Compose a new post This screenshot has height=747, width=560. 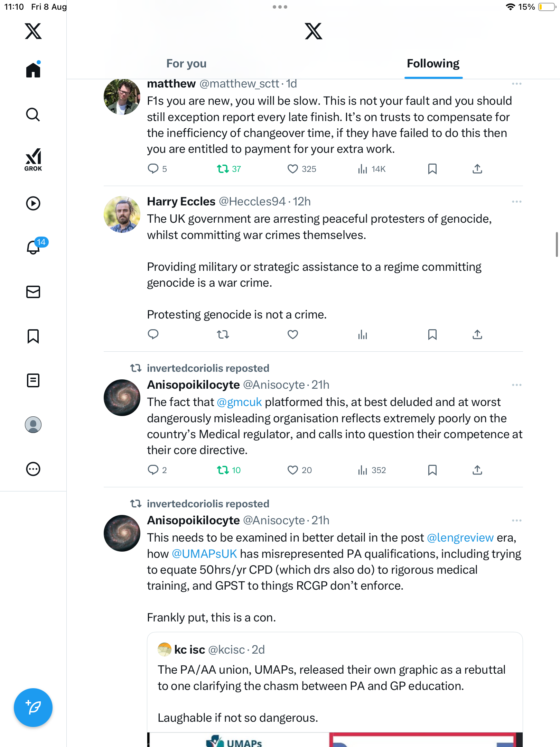(x=33, y=707)
